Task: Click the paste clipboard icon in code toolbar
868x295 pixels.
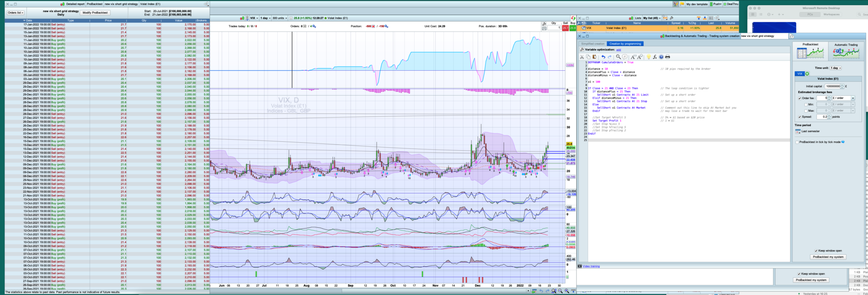Action: [594, 57]
